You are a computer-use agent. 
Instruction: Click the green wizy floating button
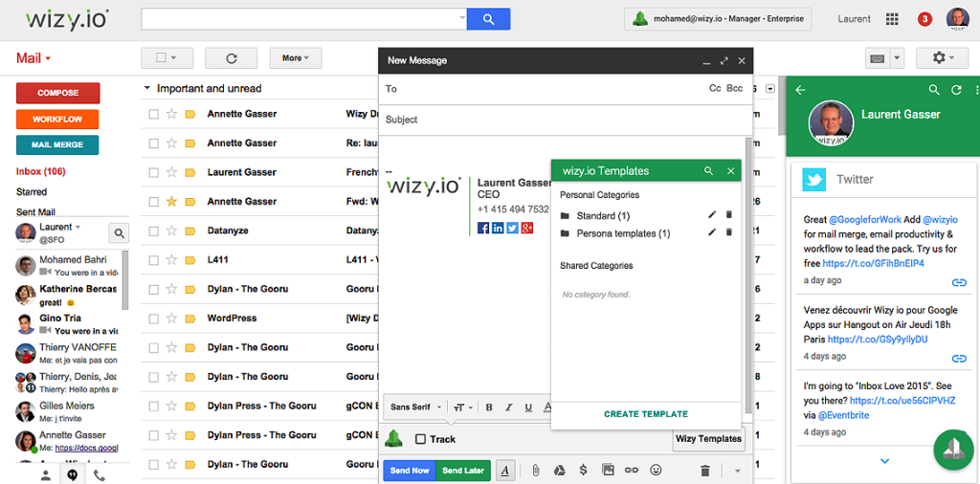(952, 449)
